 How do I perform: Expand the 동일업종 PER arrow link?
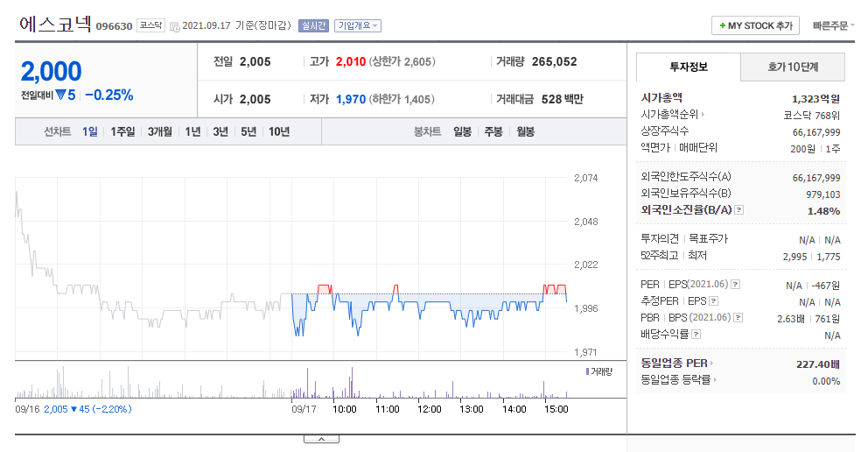click(x=711, y=364)
